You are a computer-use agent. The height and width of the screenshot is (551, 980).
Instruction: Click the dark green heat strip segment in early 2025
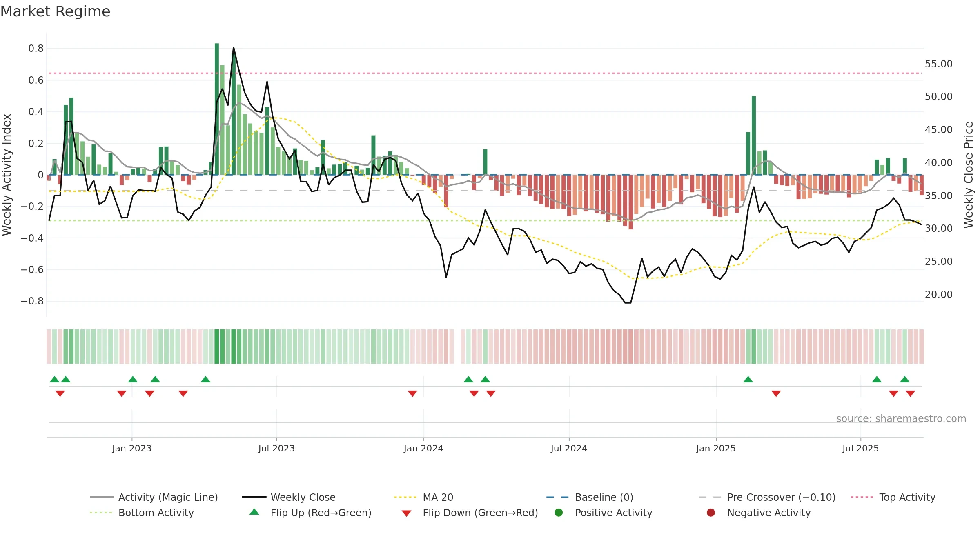pyautogui.click(x=754, y=347)
